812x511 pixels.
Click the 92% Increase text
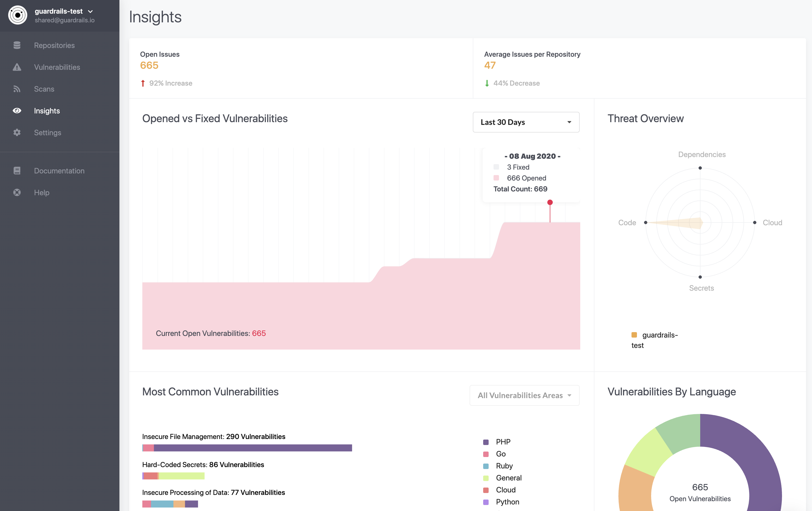[171, 83]
